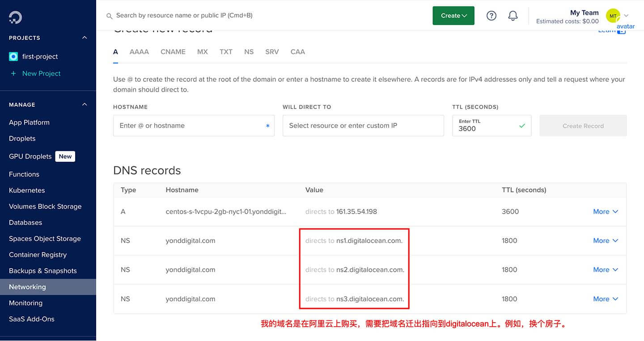Open the account dropdown arrow beside avatar

626,16
